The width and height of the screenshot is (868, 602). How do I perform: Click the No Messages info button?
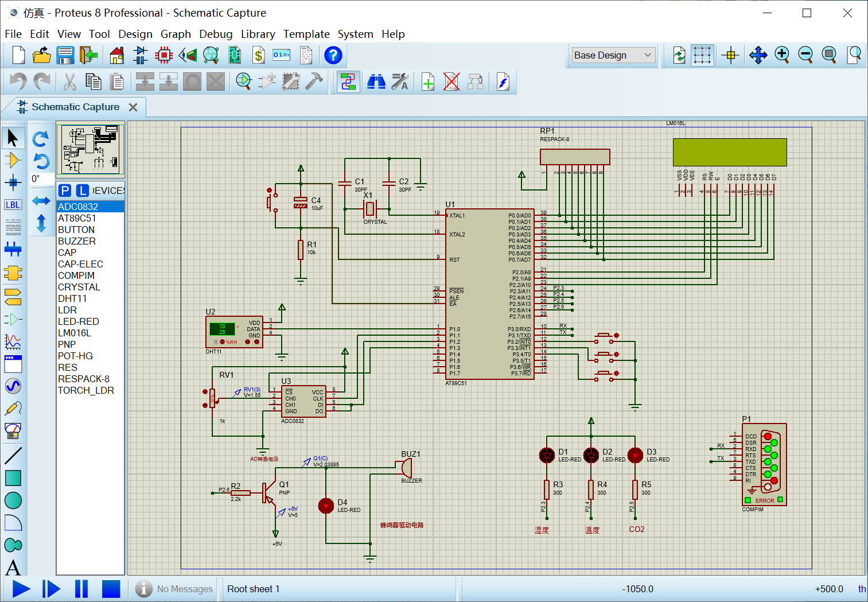(x=174, y=589)
